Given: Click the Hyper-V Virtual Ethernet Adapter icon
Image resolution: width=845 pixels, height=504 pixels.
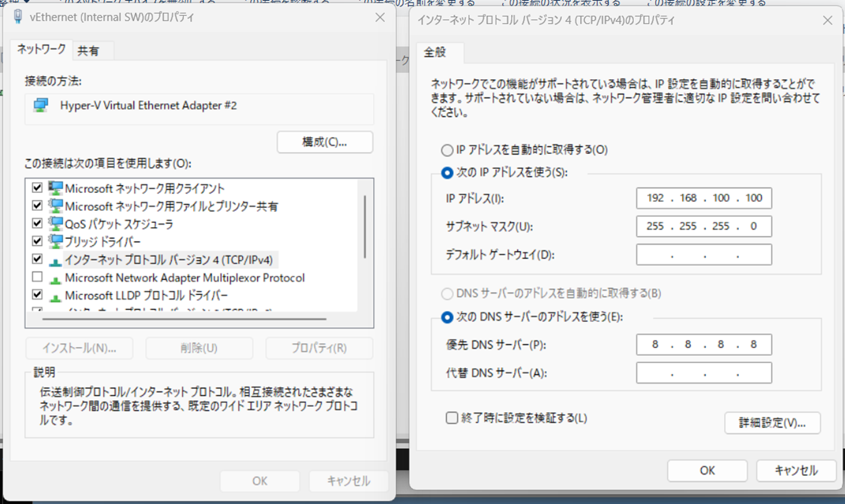Looking at the screenshot, I should [x=41, y=106].
